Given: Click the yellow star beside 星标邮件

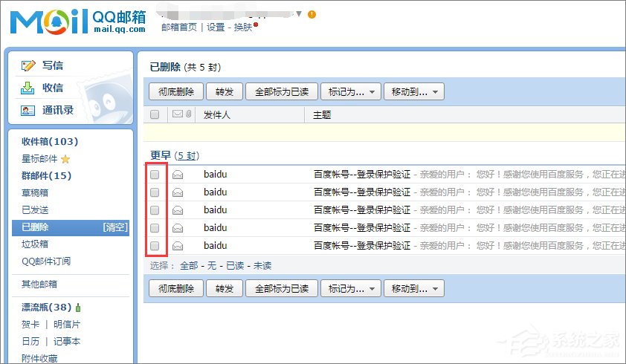Looking at the screenshot, I should click(65, 159).
